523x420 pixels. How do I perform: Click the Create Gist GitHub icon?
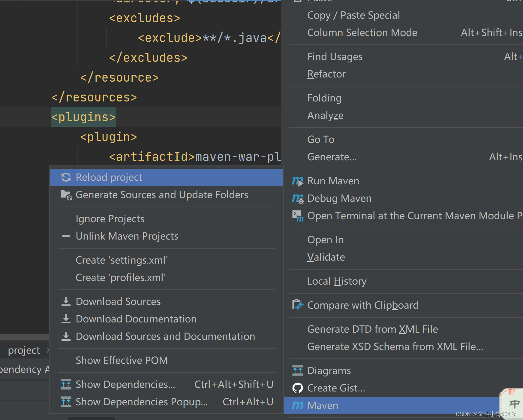coord(298,388)
